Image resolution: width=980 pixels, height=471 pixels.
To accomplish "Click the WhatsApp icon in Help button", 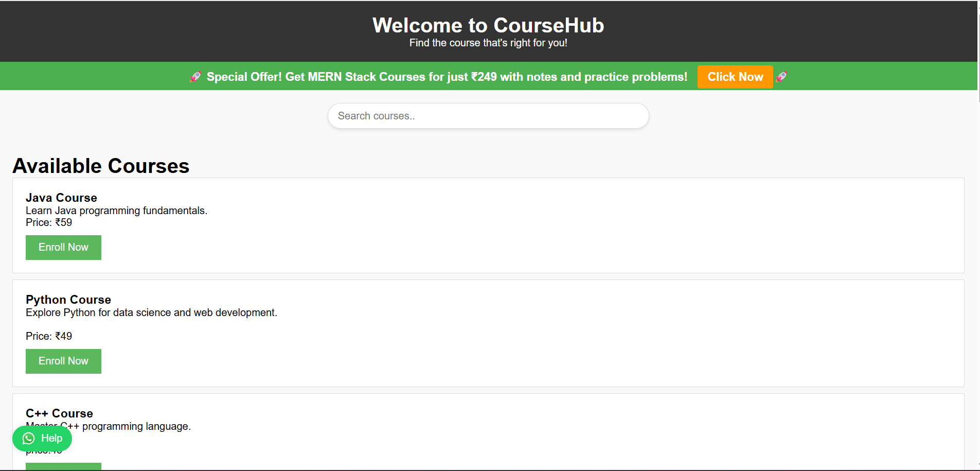I will [29, 439].
